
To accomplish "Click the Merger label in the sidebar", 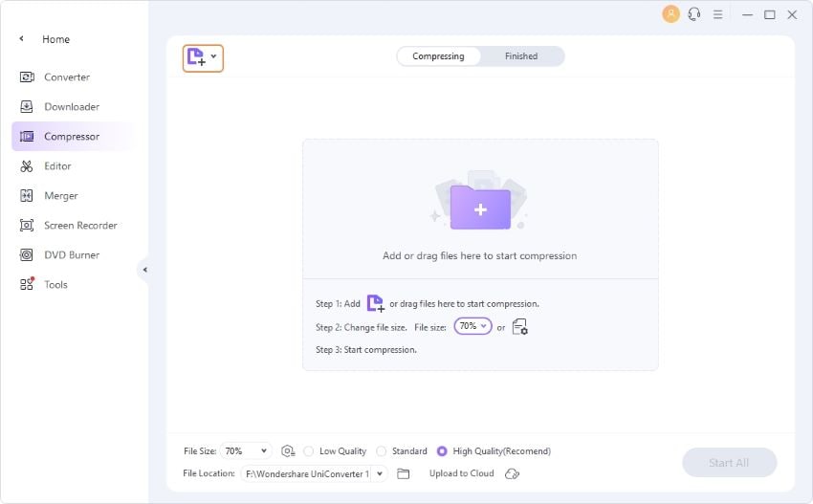I will (x=61, y=196).
